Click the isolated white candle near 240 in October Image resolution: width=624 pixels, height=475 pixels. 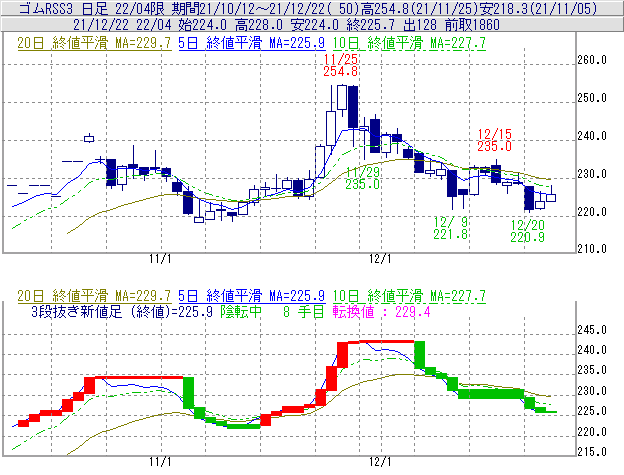[x=89, y=138]
